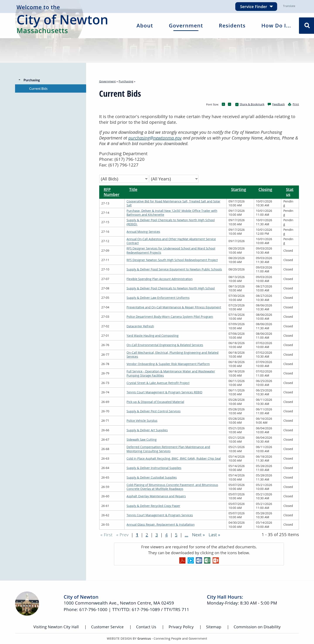The image size is (314, 644).
Task: Click City of Newton header logo
Action: click(62, 19)
